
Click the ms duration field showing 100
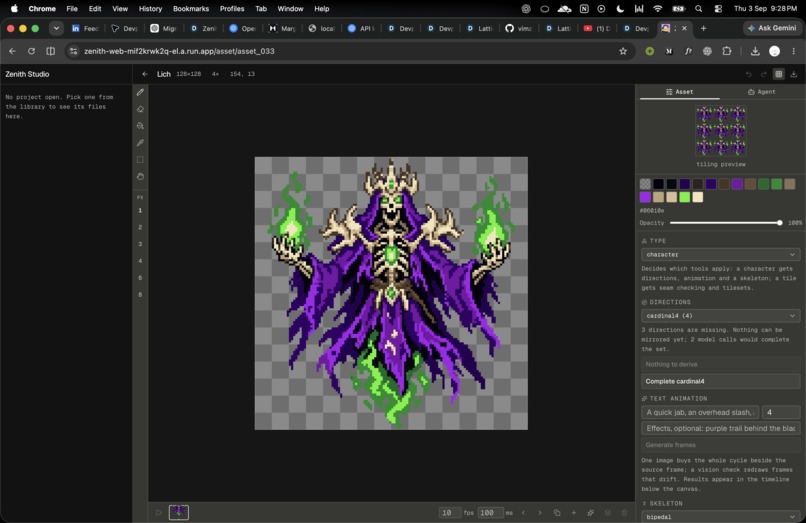tap(490, 513)
